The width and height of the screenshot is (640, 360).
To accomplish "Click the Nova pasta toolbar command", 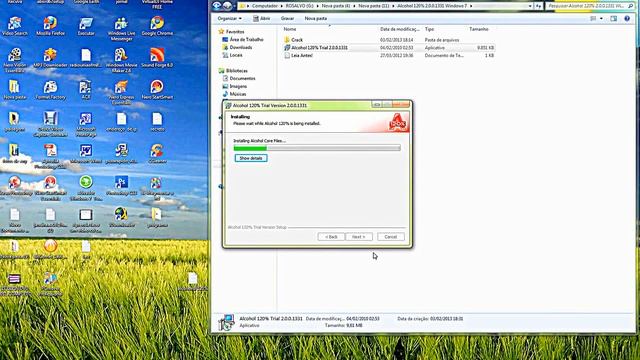I will [x=316, y=18].
